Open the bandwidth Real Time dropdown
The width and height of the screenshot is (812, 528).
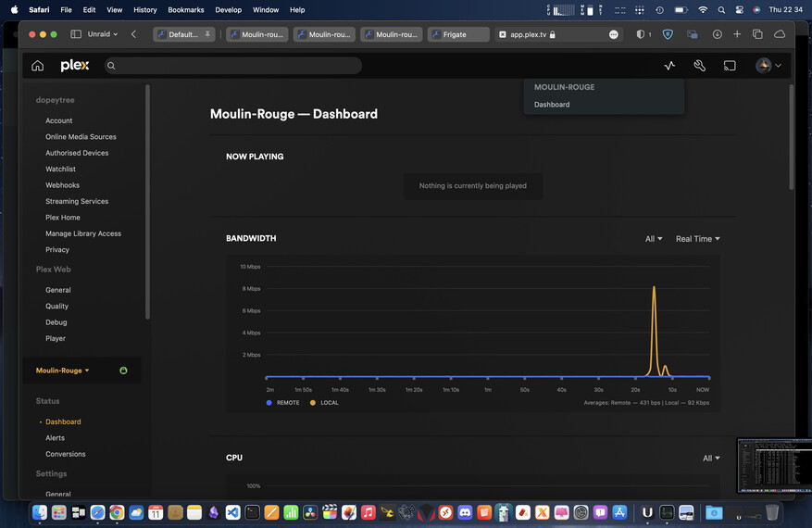coord(697,239)
